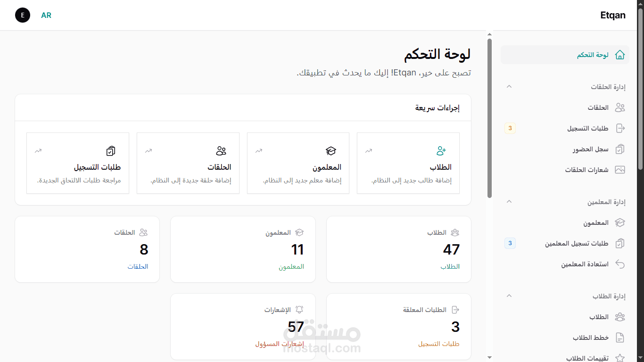Collapse the إدارة المعلمين section

coord(509,201)
